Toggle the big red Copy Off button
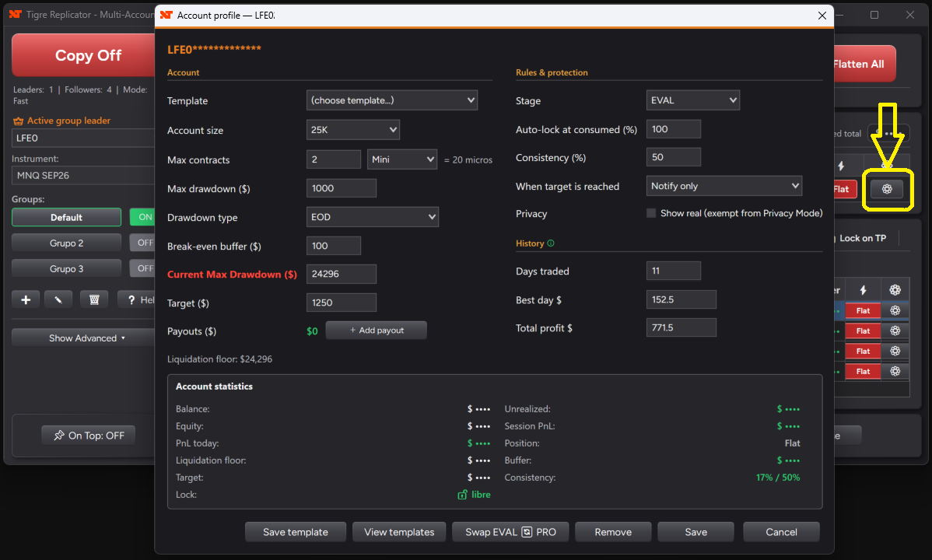 click(x=83, y=55)
